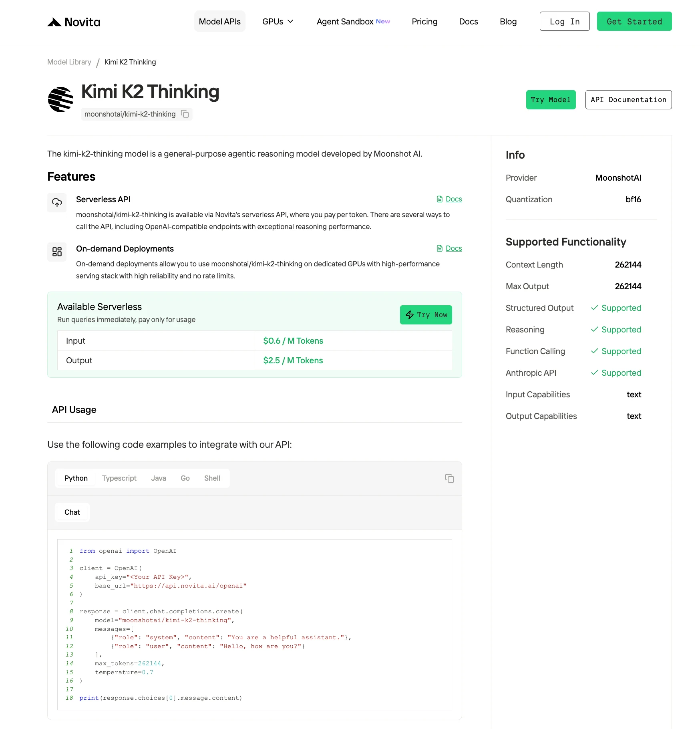The height and width of the screenshot is (729, 700).
Task: Select the Python code tab
Action: coord(76,478)
